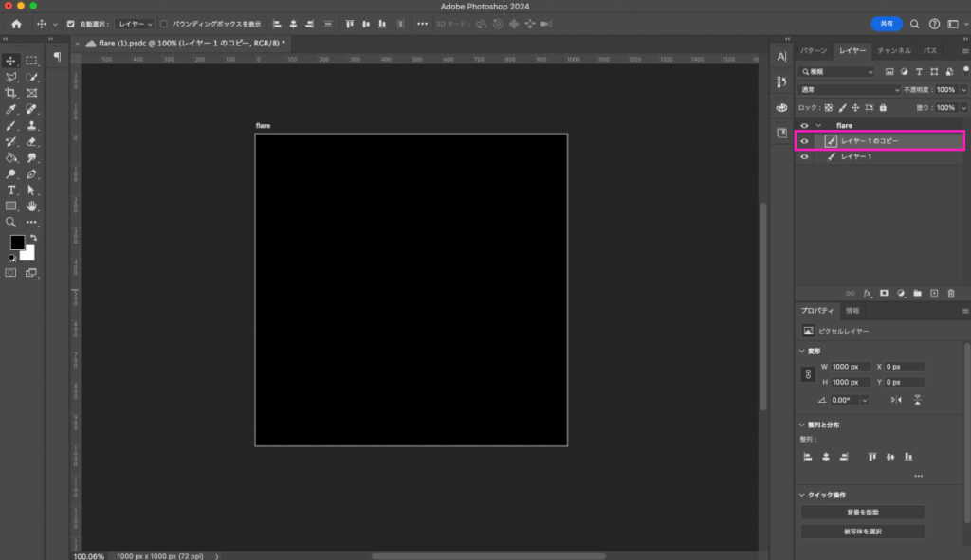This screenshot has width=971, height=560.
Task: Open the blend mode 通常 dropdown
Action: (849, 90)
